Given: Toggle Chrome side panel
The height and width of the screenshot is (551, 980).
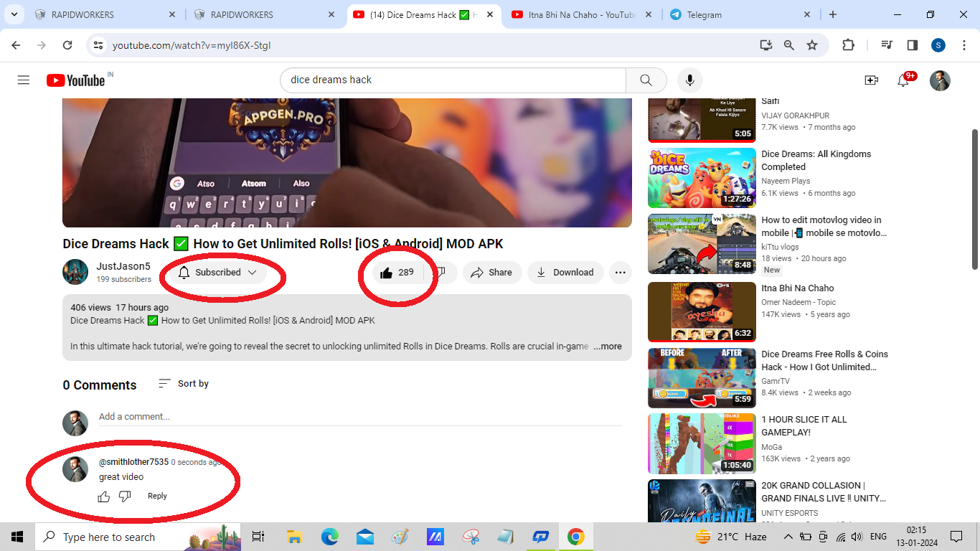Looking at the screenshot, I should click(912, 45).
